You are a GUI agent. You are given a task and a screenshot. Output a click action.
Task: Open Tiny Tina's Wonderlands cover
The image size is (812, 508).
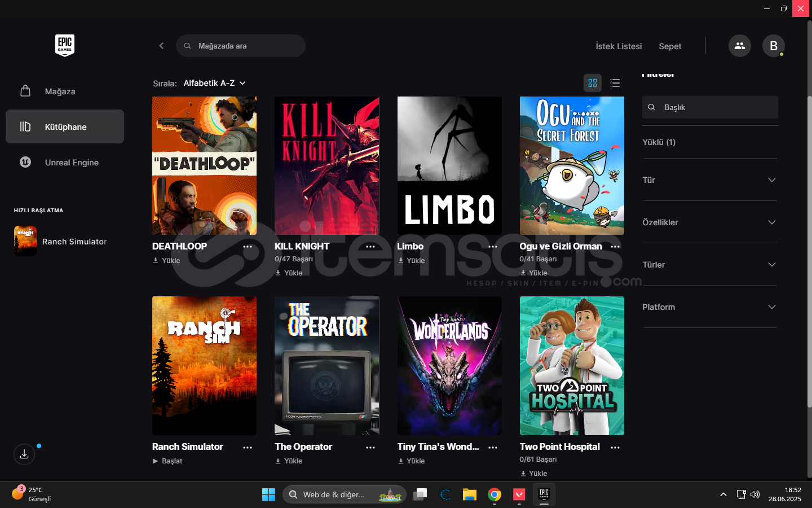click(449, 366)
